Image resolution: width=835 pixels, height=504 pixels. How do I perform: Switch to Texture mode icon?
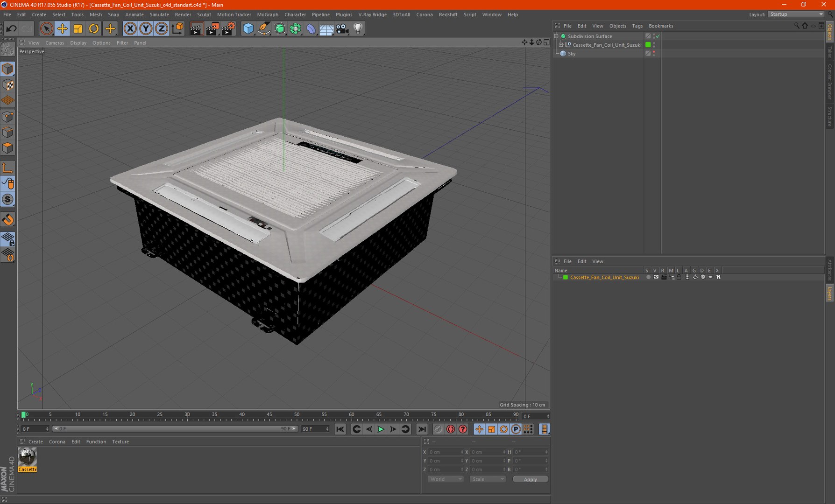click(x=8, y=85)
